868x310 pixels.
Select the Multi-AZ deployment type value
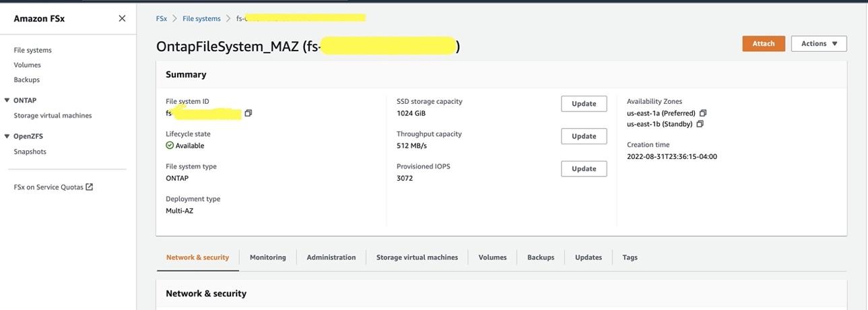(x=180, y=211)
